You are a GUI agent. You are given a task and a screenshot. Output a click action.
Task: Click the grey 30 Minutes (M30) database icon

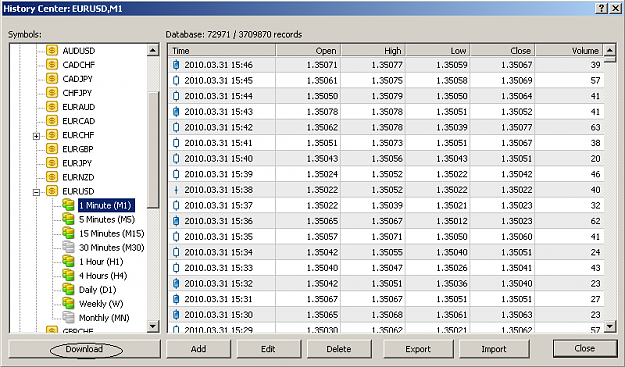pyautogui.click(x=68, y=247)
